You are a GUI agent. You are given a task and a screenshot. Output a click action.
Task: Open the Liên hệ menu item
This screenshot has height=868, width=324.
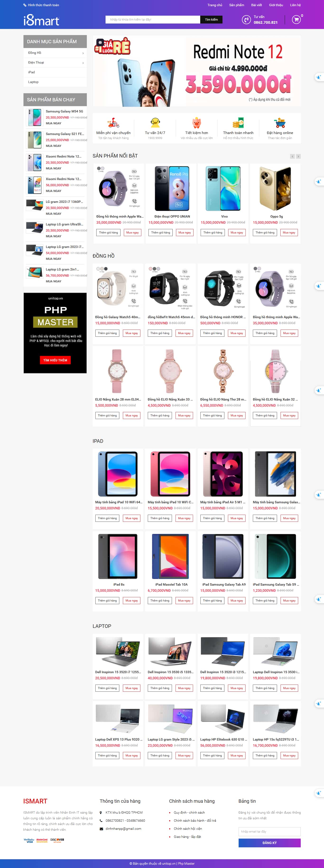tap(295, 5)
